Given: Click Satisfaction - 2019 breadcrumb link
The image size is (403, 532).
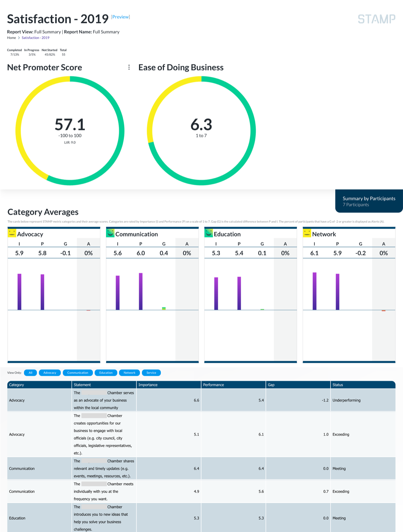Looking at the screenshot, I should tap(36, 38).
